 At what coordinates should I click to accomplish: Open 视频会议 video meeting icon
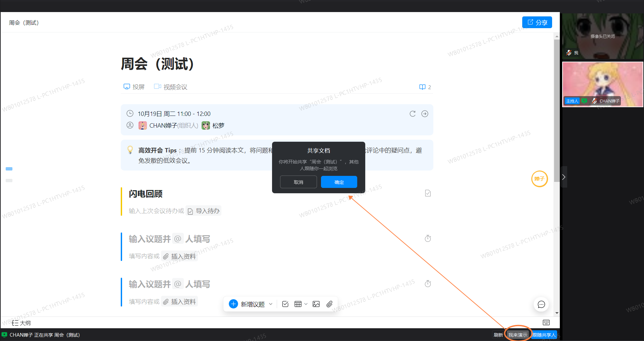tap(158, 86)
